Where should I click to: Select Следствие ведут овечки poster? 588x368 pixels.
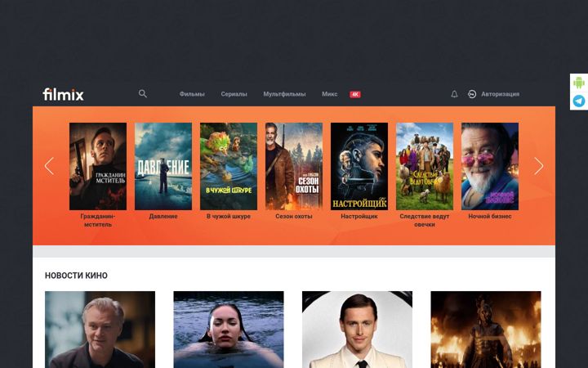425,166
